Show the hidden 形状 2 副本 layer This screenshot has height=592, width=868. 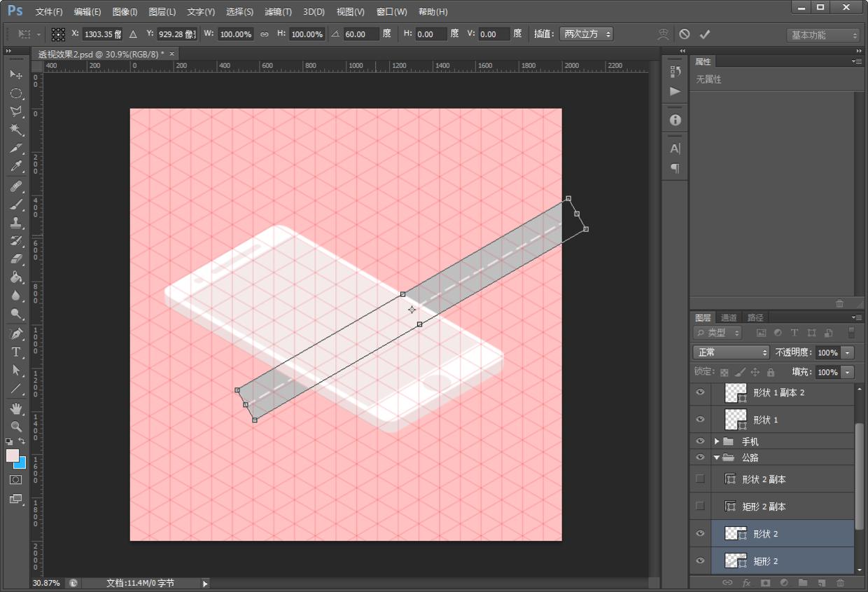pos(700,479)
